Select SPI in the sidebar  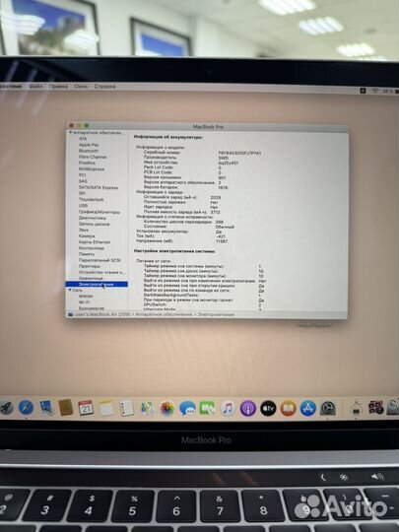(82, 193)
